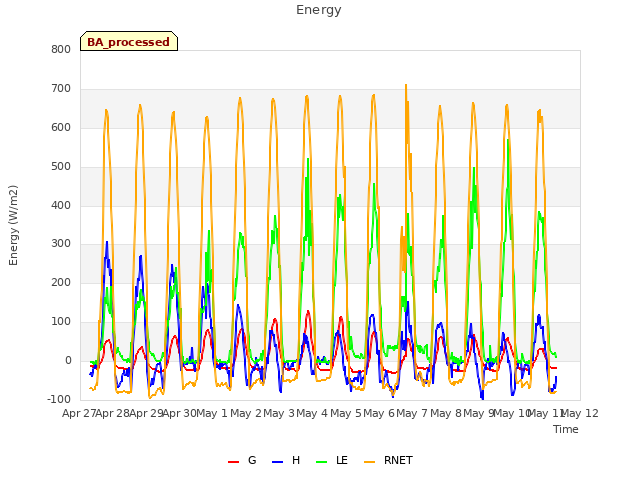Click the May 1 x-axis date label
Image resolution: width=640 pixels, height=480 pixels.
tap(212, 413)
